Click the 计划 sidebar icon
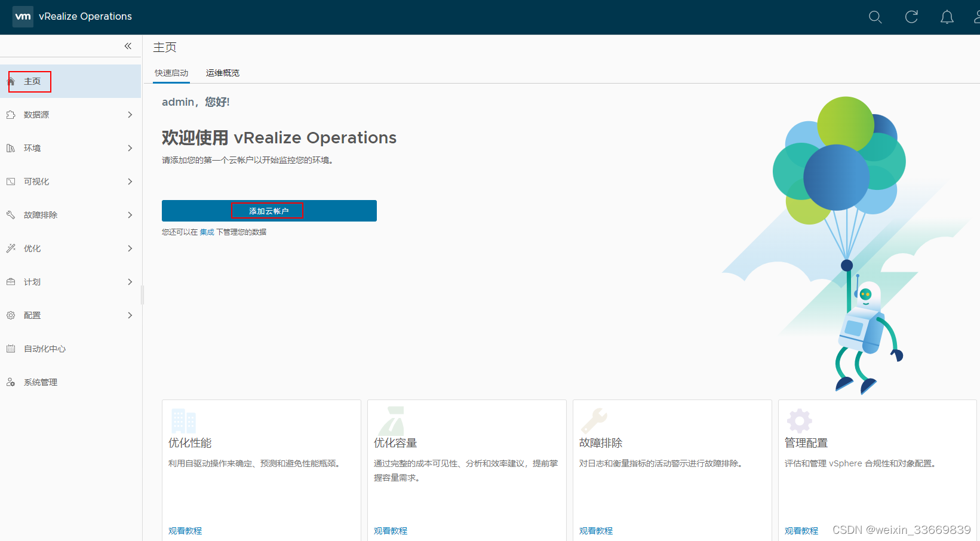This screenshot has height=541, width=980. pyautogui.click(x=11, y=282)
